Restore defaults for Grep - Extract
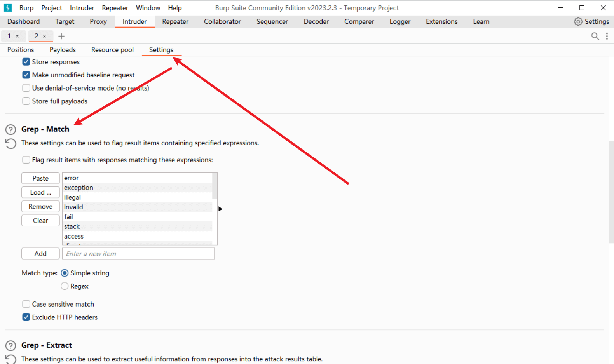Image resolution: width=614 pixels, height=364 pixels. click(10, 359)
